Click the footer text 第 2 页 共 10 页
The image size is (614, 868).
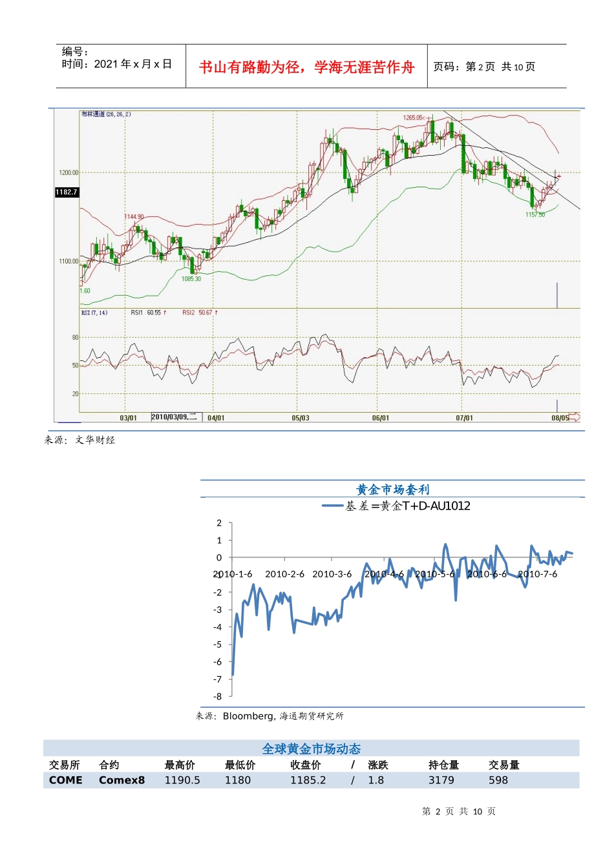459,811
